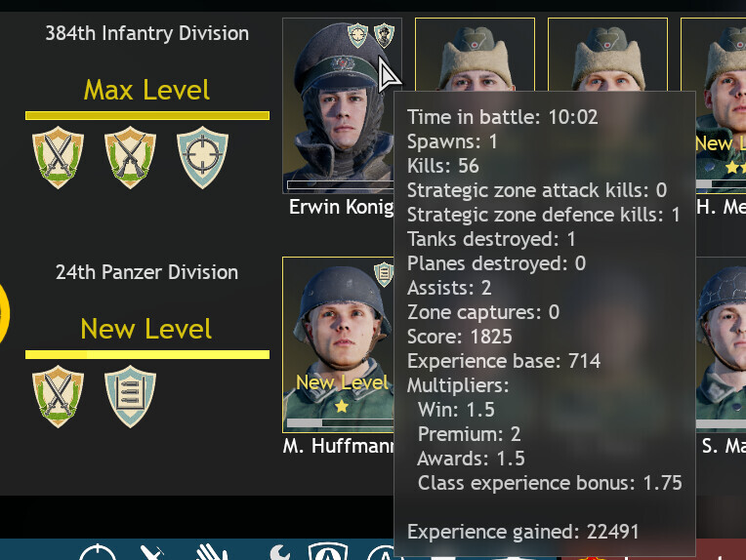The image size is (746, 560).
Task: Click the crossed rifles shield badge
Action: [x=130, y=157]
